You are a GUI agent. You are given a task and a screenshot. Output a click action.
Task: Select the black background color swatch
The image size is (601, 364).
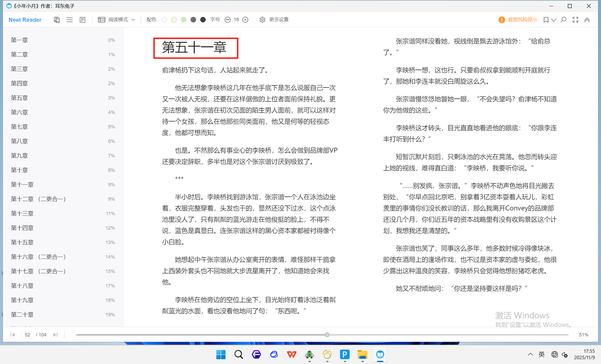pos(203,20)
